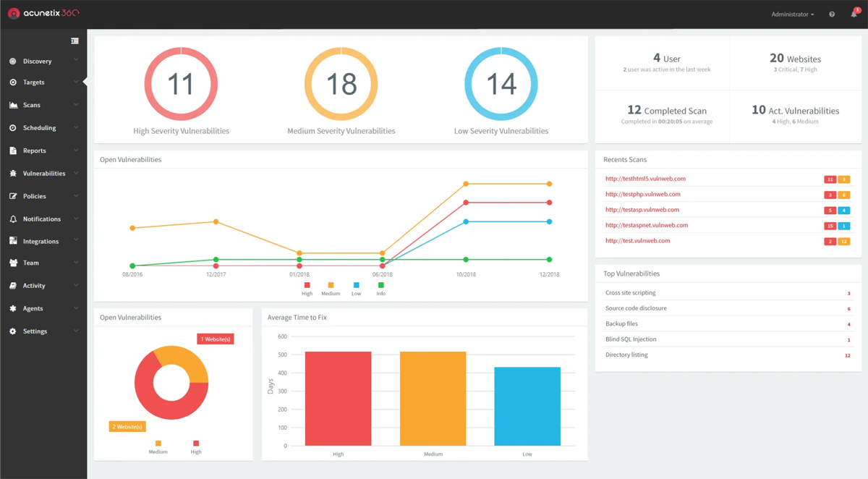
Task: Click the Acunetix 360 logo
Action: click(43, 13)
